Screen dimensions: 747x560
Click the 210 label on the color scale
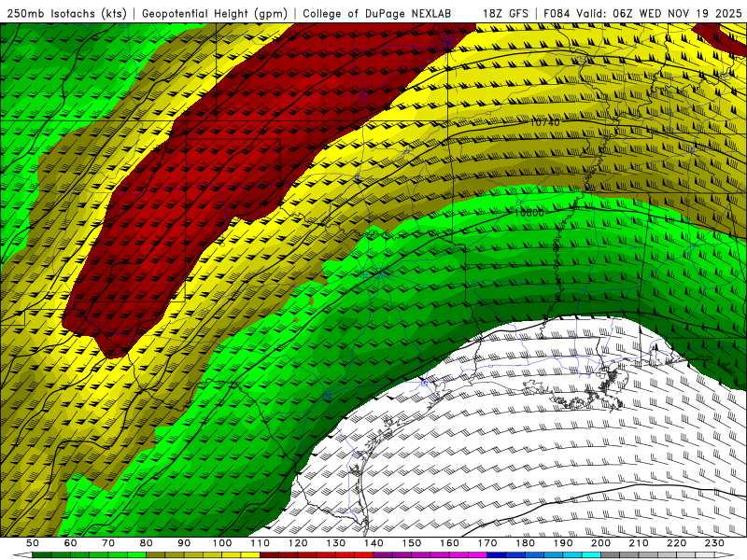[x=639, y=543]
